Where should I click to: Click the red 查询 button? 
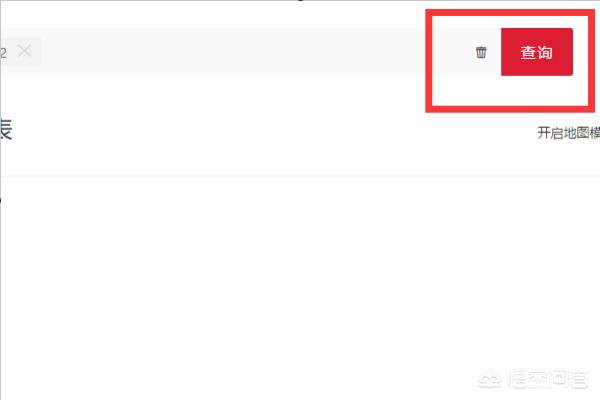point(536,52)
